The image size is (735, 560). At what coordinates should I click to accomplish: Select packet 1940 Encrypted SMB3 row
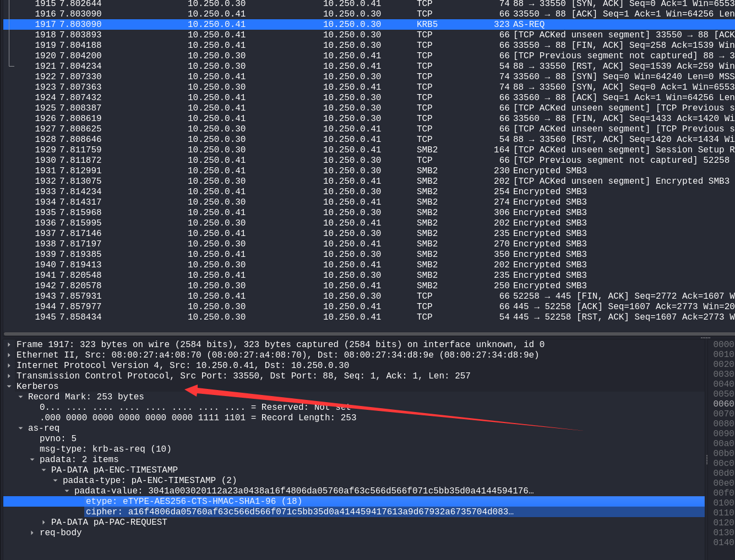(369, 265)
